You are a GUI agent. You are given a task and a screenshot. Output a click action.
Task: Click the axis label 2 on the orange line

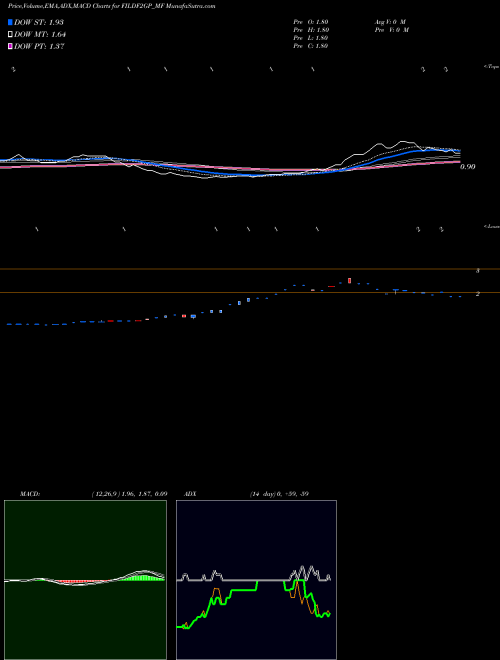click(x=478, y=294)
